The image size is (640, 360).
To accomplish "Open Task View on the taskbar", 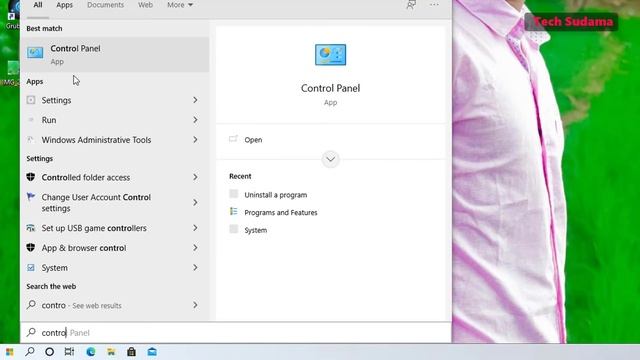I will (69, 352).
